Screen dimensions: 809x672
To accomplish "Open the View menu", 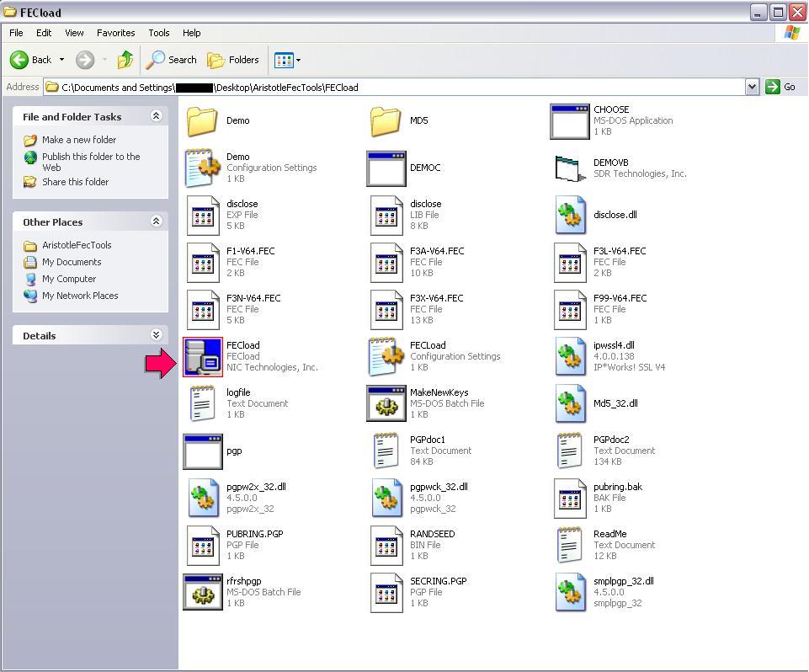I will [x=74, y=33].
